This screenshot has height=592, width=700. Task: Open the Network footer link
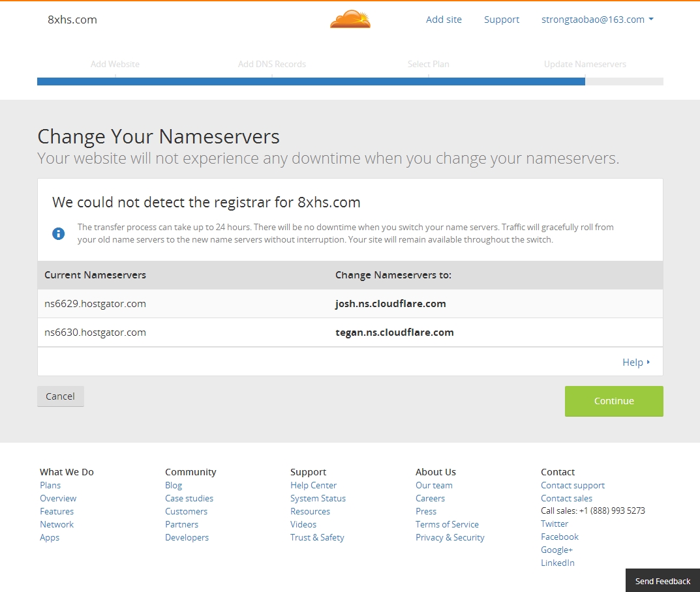pos(57,524)
